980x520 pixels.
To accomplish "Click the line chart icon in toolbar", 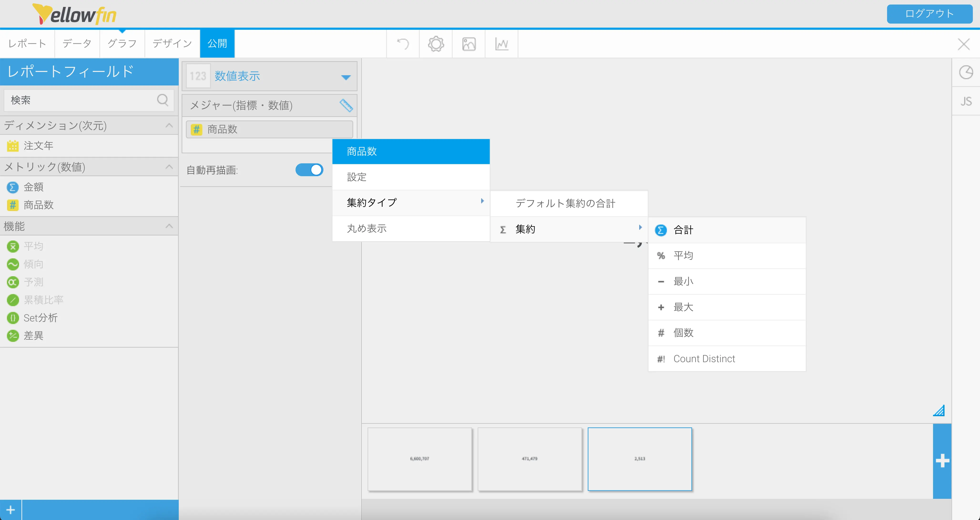I will [501, 44].
